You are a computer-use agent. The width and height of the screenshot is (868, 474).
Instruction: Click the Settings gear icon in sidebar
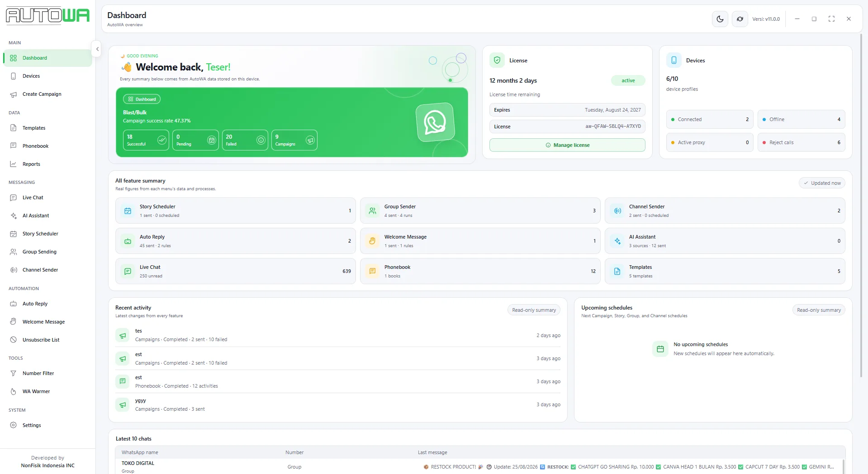point(14,425)
